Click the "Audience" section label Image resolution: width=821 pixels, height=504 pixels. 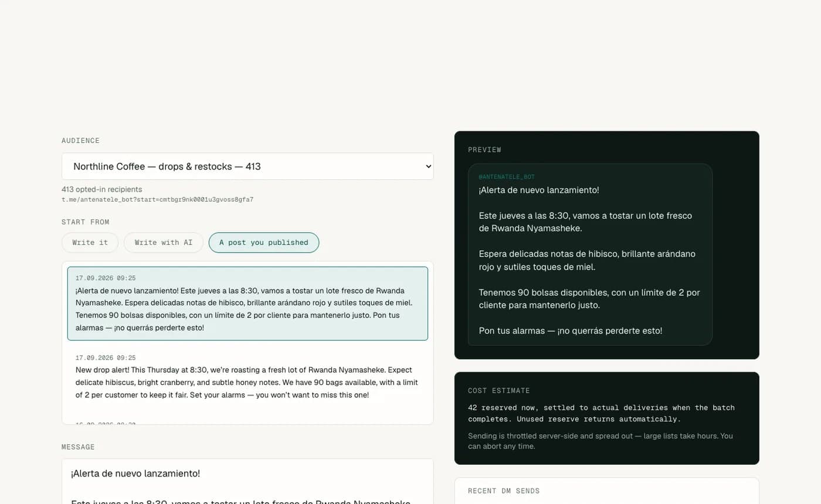tap(80, 141)
